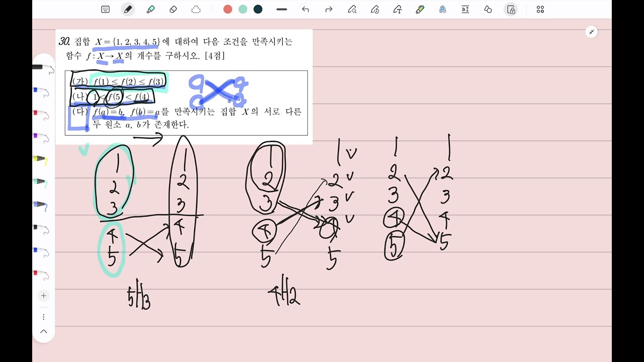Open the three-dot pen panel options

pyautogui.click(x=43, y=317)
